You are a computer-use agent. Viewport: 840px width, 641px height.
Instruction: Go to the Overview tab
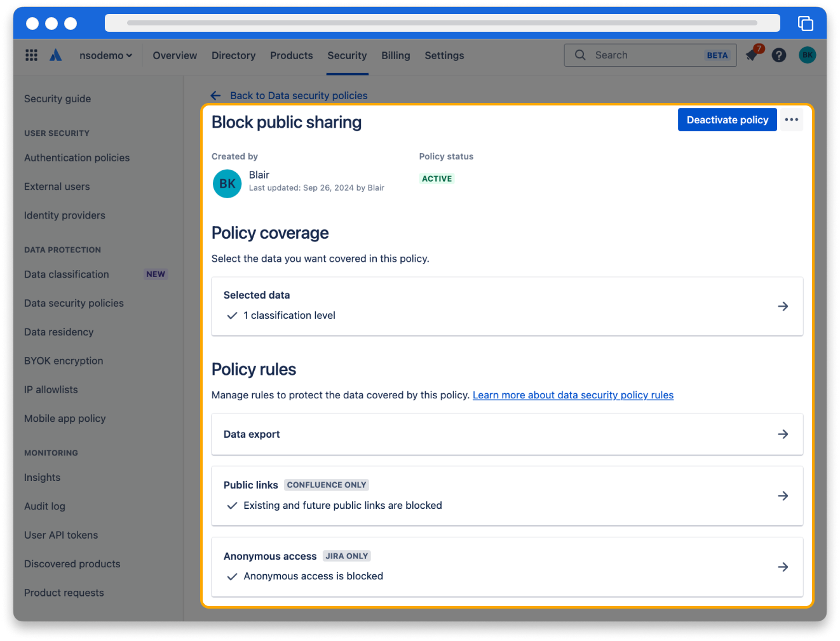pos(175,55)
